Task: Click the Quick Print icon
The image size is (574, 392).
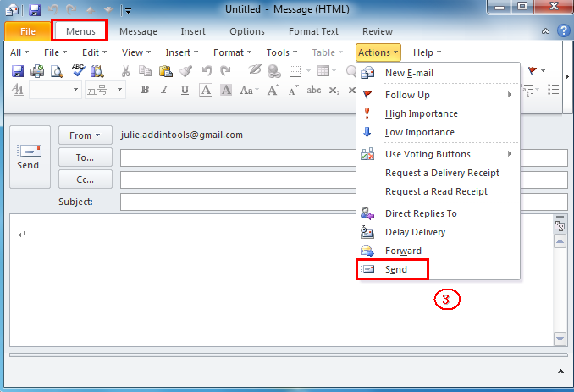Action: pos(37,70)
